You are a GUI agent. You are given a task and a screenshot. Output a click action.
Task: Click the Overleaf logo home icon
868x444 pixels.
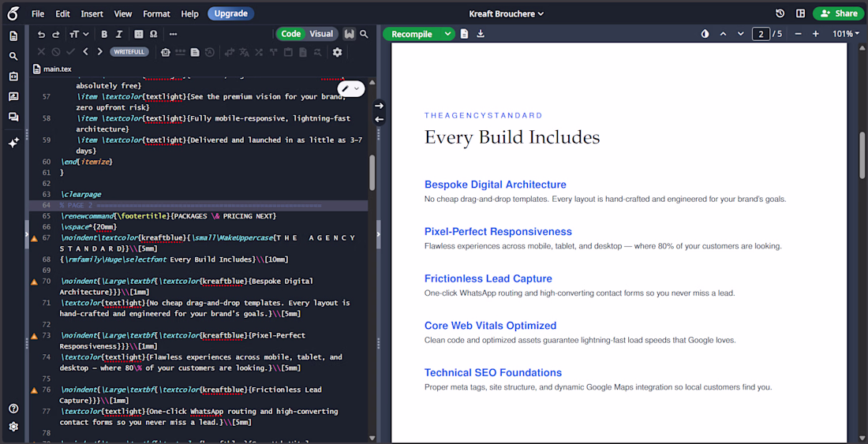pos(13,13)
